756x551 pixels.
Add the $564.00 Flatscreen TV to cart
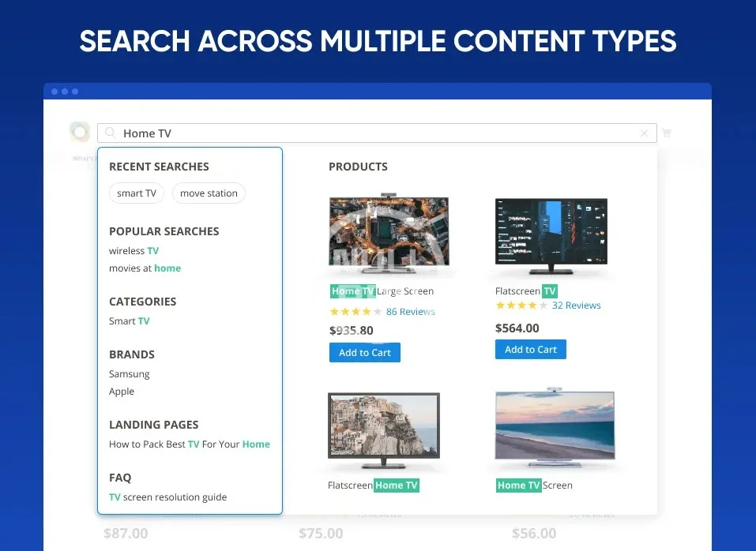tap(530, 350)
